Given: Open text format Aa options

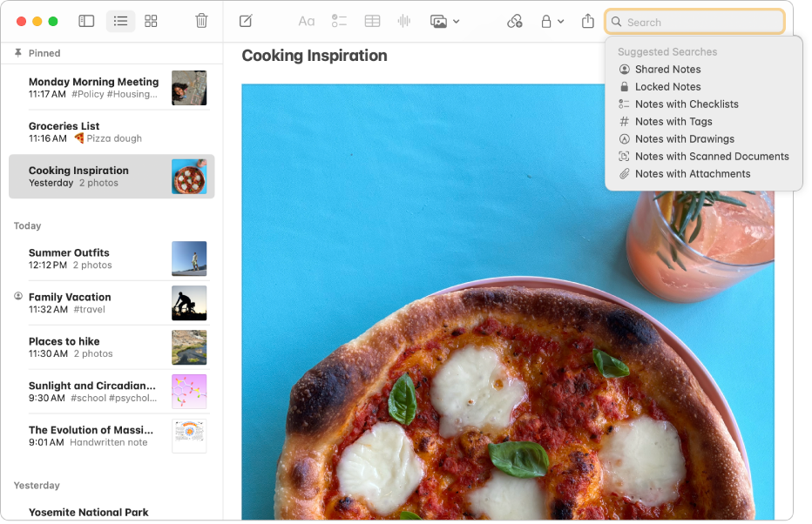Looking at the screenshot, I should point(306,21).
